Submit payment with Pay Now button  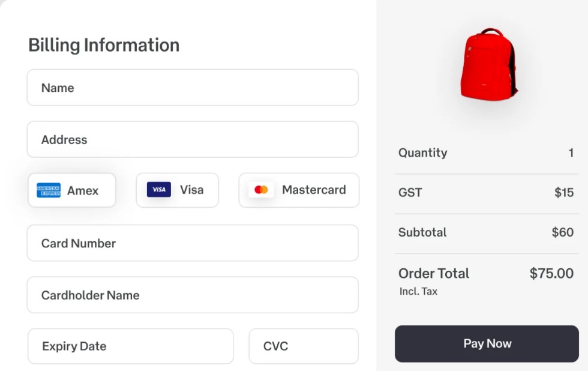click(487, 343)
